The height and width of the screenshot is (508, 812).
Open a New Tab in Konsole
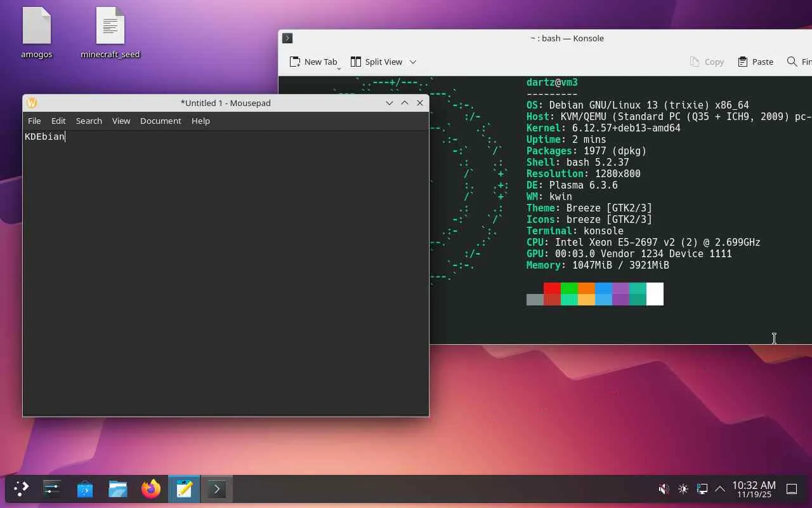pos(313,62)
